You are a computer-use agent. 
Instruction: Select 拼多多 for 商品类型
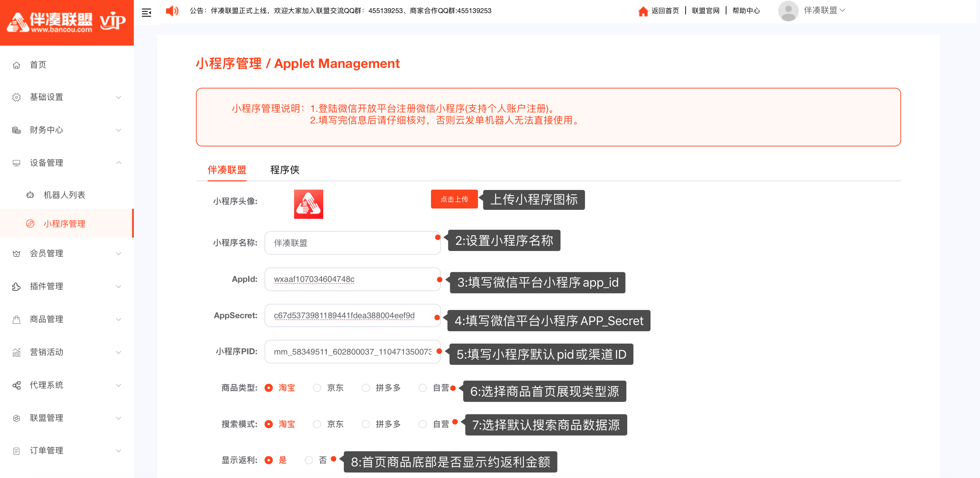(x=365, y=387)
